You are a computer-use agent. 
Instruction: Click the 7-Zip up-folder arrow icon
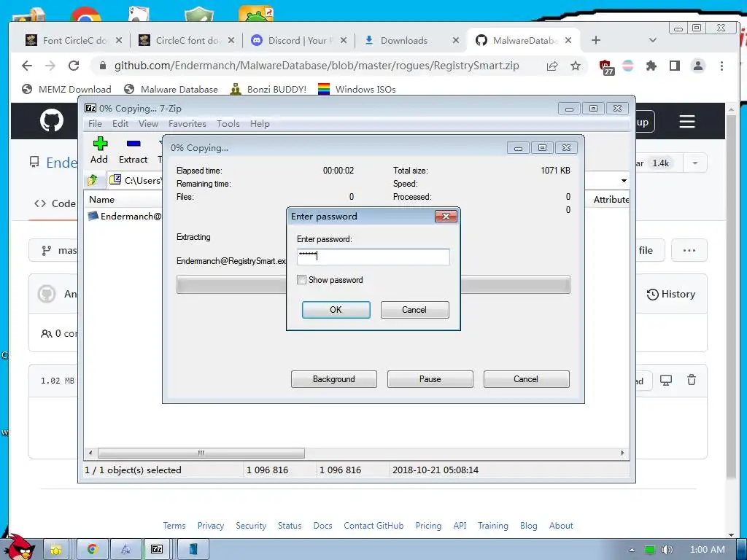pyautogui.click(x=93, y=180)
